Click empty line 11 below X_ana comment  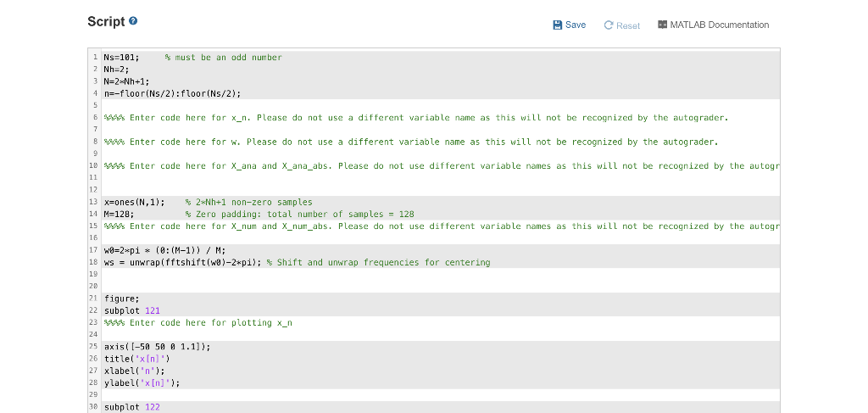tap(441, 178)
